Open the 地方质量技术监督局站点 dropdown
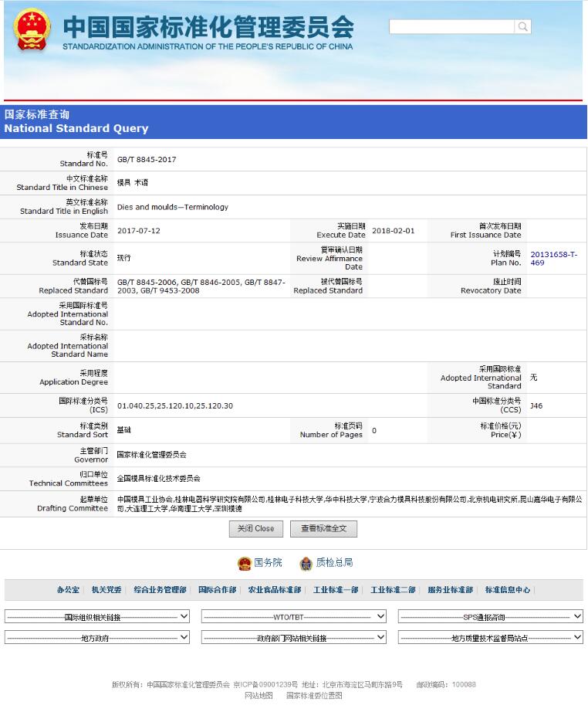588x712 pixels. pyautogui.click(x=490, y=638)
